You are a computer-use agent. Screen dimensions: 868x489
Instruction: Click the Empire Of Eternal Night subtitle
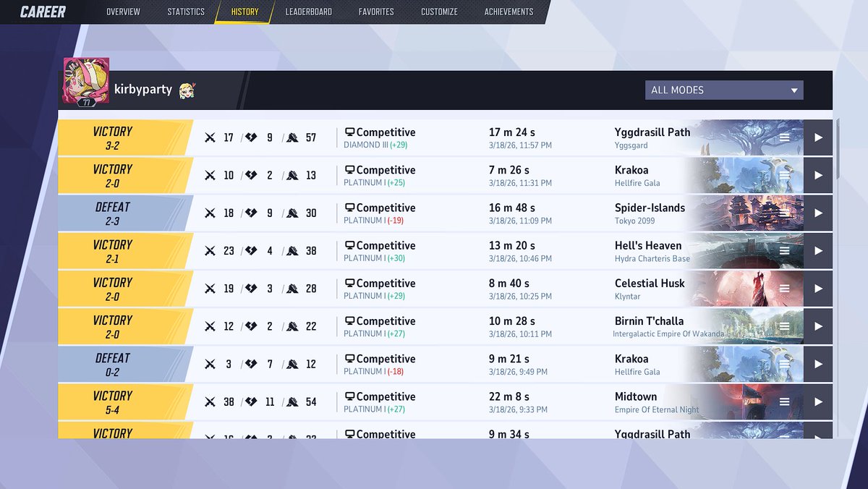click(657, 409)
